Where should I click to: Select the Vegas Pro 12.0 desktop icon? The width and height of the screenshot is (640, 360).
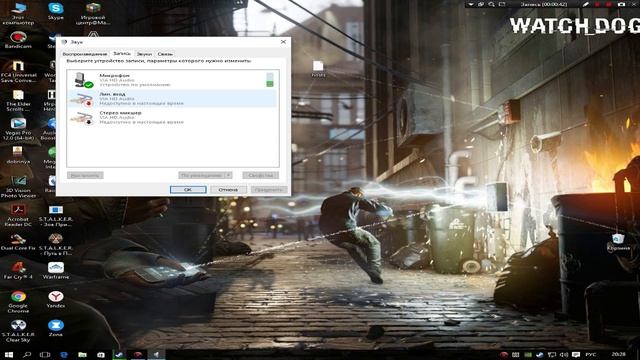(18, 129)
